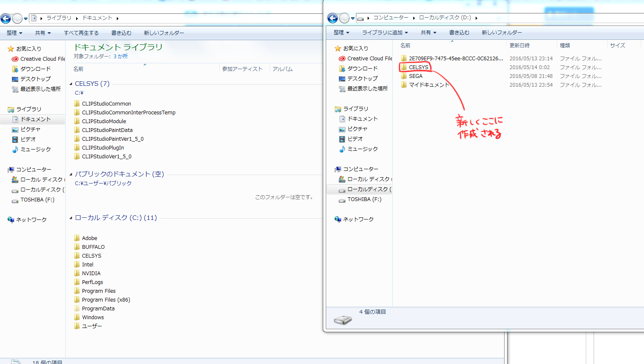This screenshot has height=364, width=644.
Task: Click コンピューター in D drive address bar
Action: [x=391, y=18]
